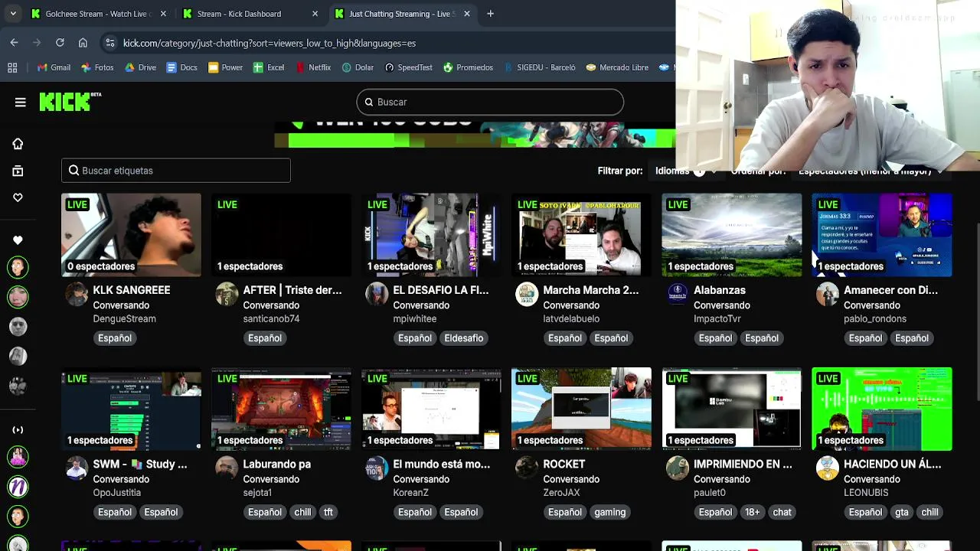Click latvdelabuelo channel avatar
This screenshot has width=980, height=551.
[527, 294]
